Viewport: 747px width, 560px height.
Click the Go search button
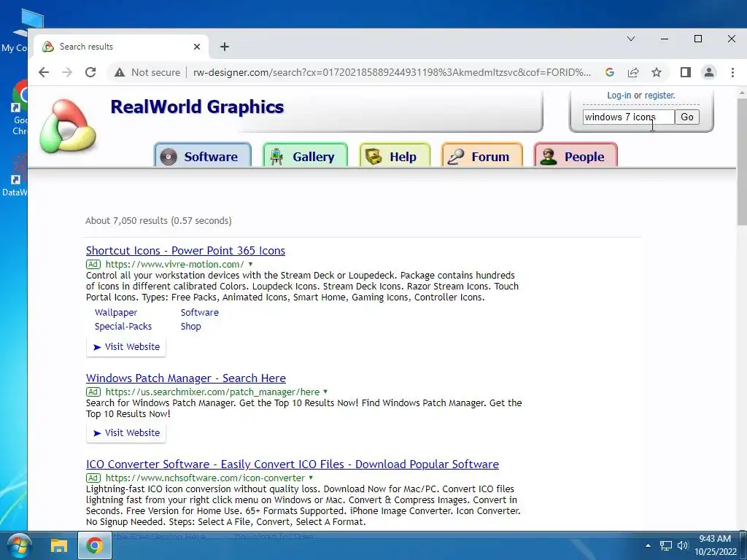tap(687, 117)
